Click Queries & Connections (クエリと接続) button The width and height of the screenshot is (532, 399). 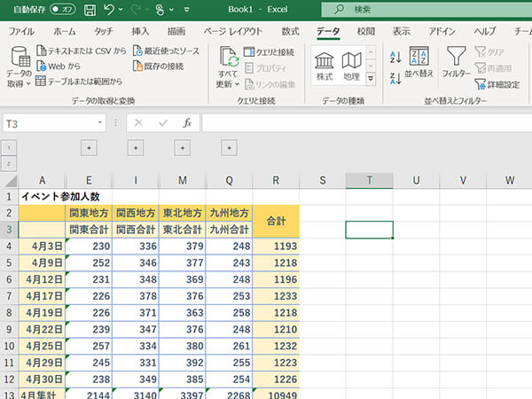pos(268,52)
